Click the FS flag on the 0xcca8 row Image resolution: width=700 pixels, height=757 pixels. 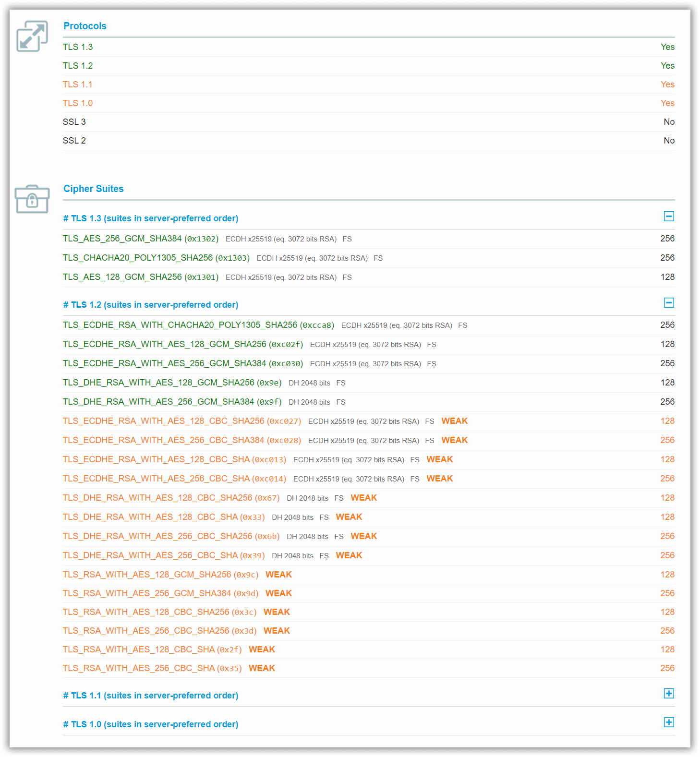[463, 325]
